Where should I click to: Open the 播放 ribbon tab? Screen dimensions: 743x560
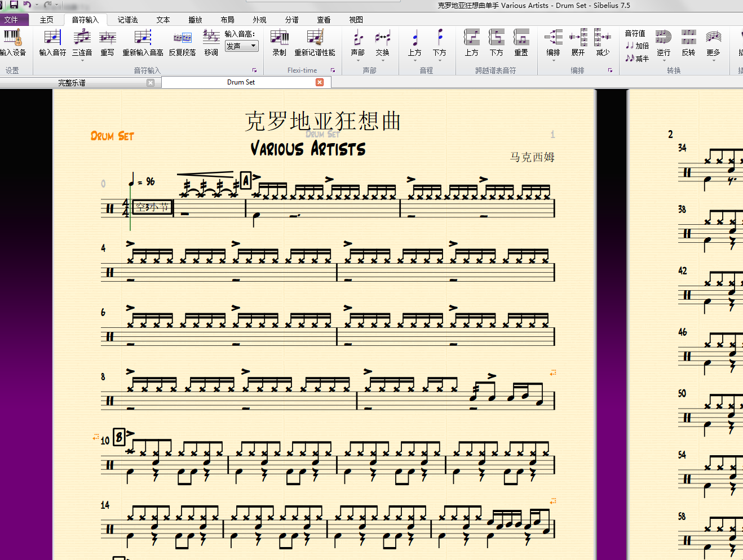195,20
